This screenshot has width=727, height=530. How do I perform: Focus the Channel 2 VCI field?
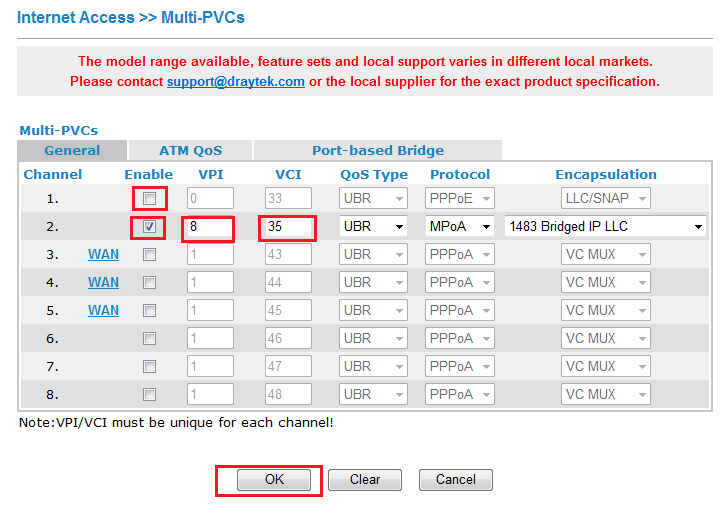coord(288,227)
